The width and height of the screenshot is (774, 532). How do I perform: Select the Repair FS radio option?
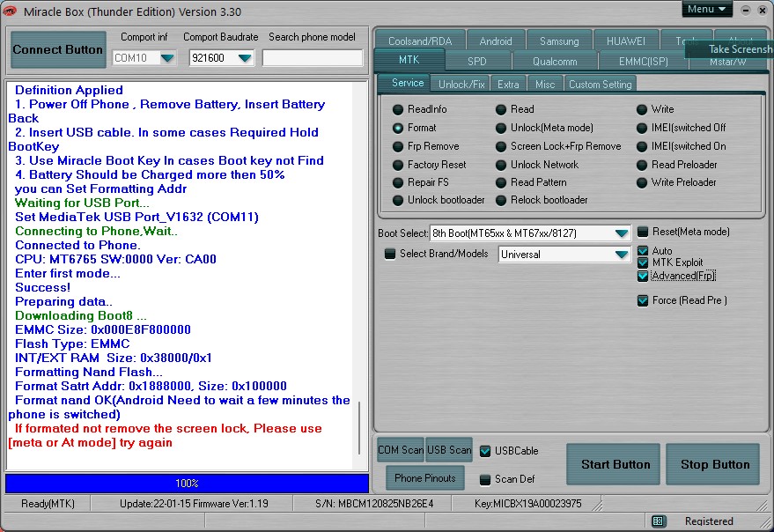398,183
